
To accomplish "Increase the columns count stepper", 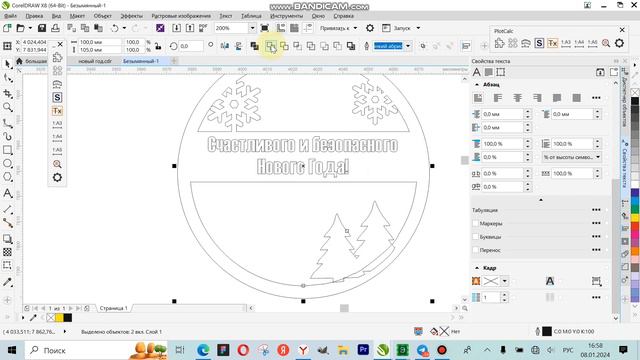I will click(504, 294).
